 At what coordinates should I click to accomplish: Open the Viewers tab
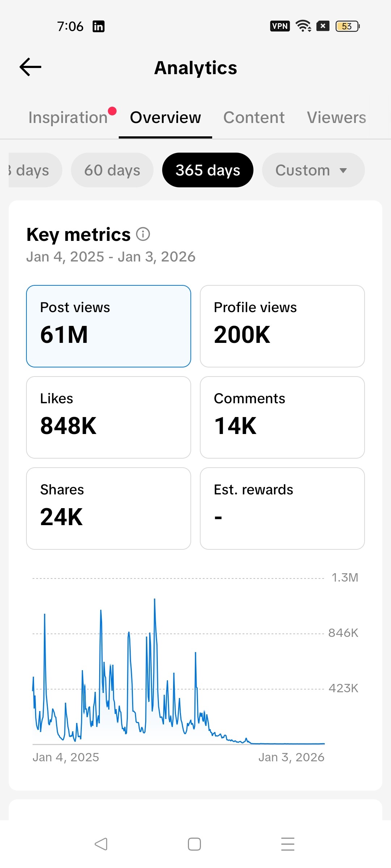336,118
